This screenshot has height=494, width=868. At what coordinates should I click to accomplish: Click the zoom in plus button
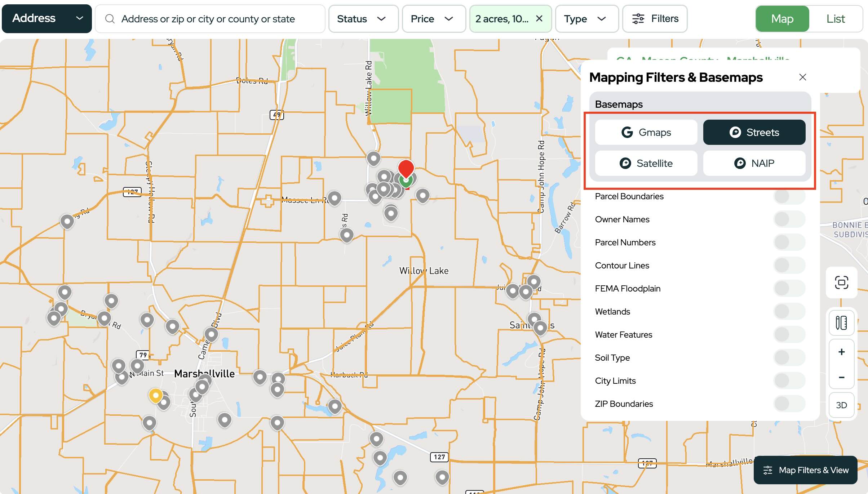(x=841, y=352)
